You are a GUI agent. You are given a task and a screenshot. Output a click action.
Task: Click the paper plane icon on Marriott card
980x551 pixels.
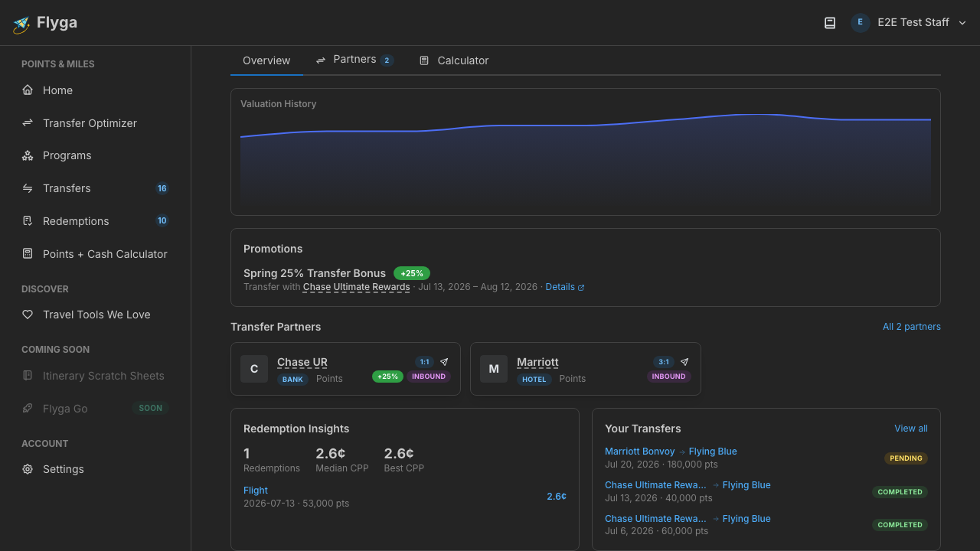click(684, 362)
